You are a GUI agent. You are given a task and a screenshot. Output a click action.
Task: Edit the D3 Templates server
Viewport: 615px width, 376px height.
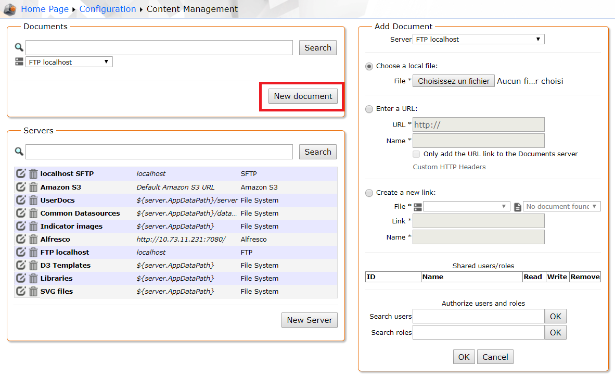pyautogui.click(x=21, y=265)
